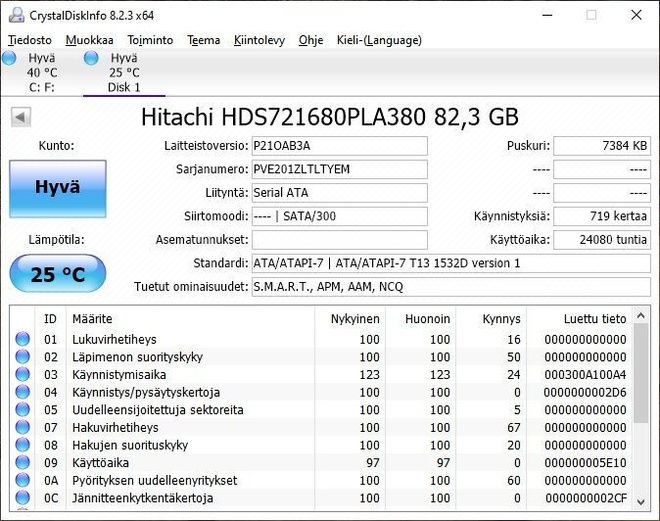Select the Uudelleensijoitettuja sektoreita row text
Screen dimensions: 660x521
158,409
